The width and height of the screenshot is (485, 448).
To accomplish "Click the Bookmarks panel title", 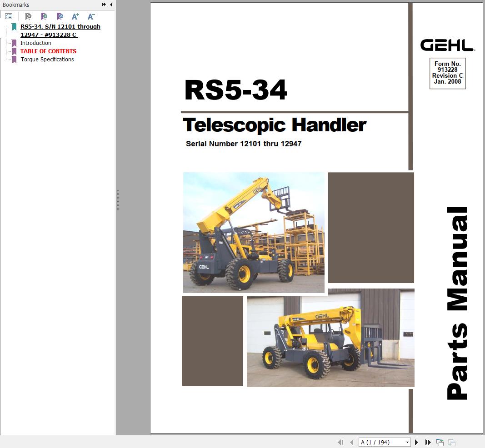I will point(16,5).
